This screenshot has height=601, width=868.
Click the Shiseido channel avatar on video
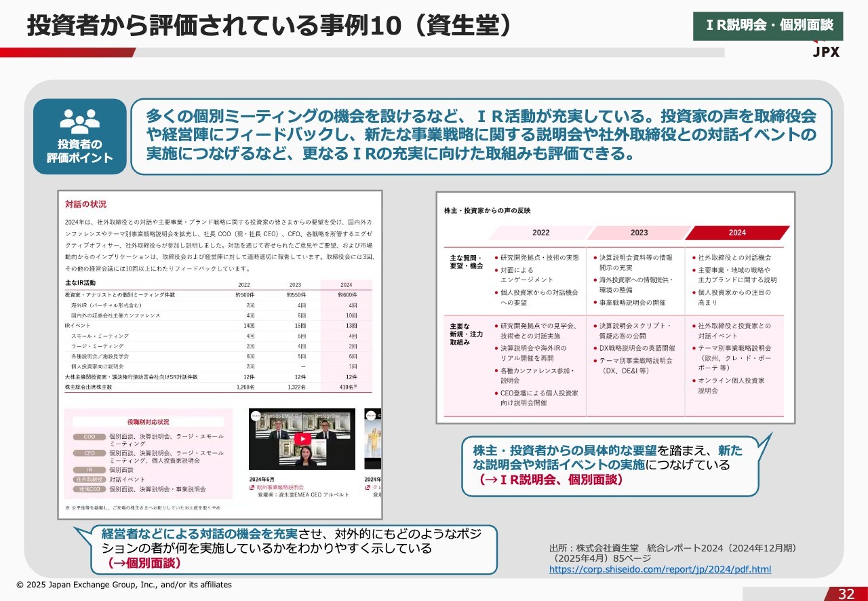pos(255,415)
